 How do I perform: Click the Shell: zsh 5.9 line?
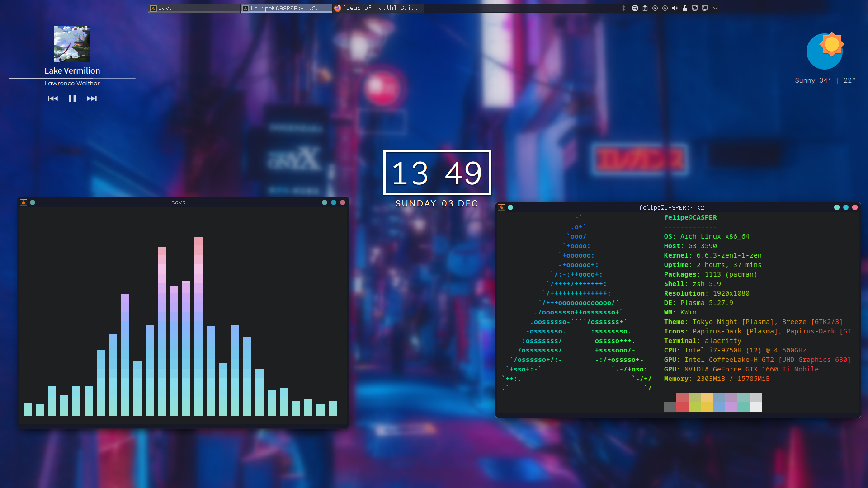[693, 284]
